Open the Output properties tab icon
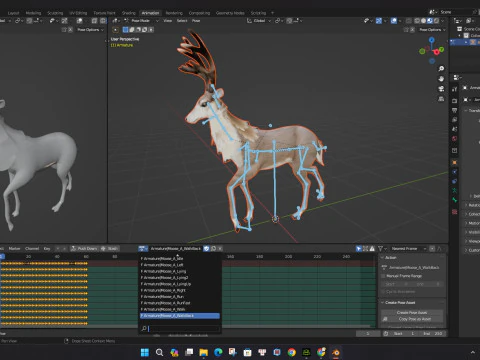The width and height of the screenshot is (480, 360). pos(455,110)
